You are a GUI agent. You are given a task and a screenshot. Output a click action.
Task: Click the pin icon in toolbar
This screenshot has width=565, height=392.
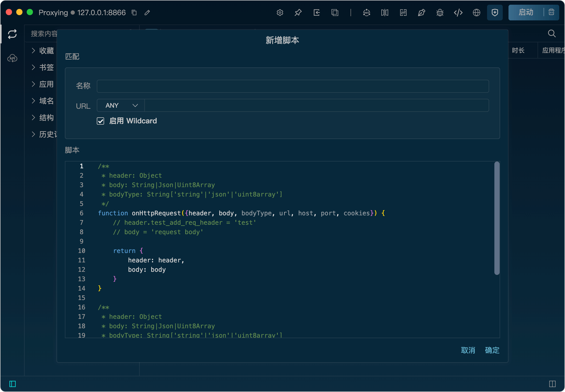(x=298, y=13)
